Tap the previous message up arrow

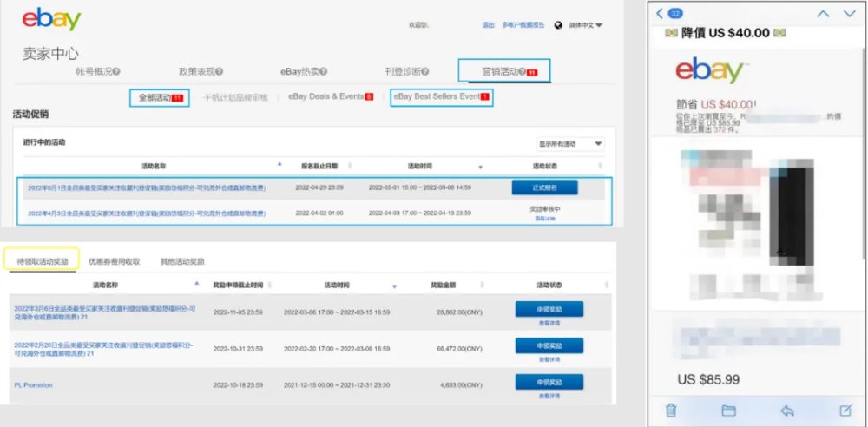(x=823, y=14)
